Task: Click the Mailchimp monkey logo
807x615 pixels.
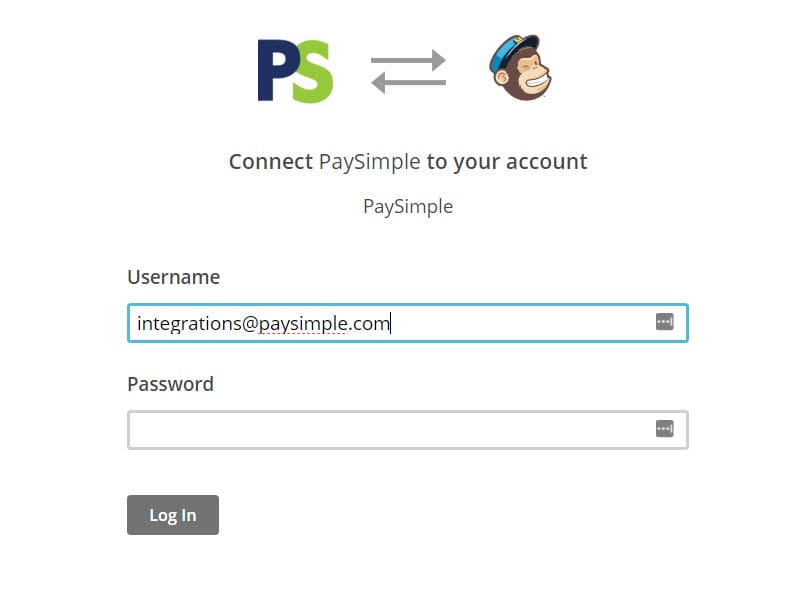Action: [520, 67]
